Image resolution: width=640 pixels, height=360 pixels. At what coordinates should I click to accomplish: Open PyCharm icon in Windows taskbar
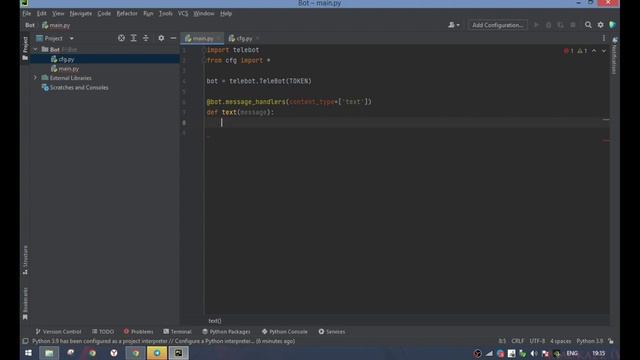click(x=178, y=353)
